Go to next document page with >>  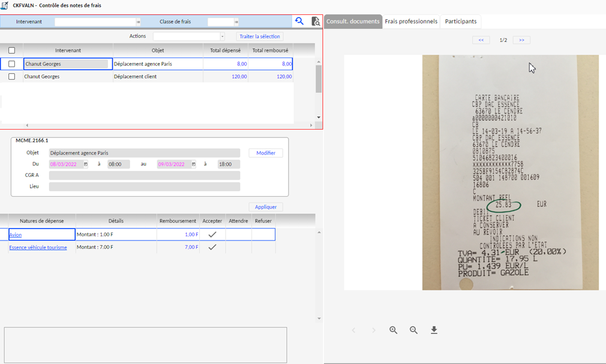521,40
